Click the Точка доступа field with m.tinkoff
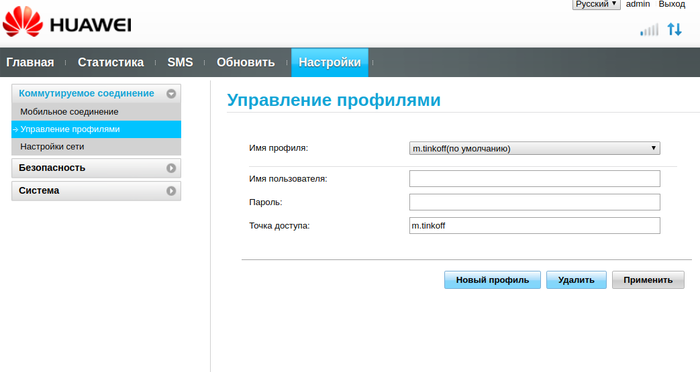 [534, 226]
